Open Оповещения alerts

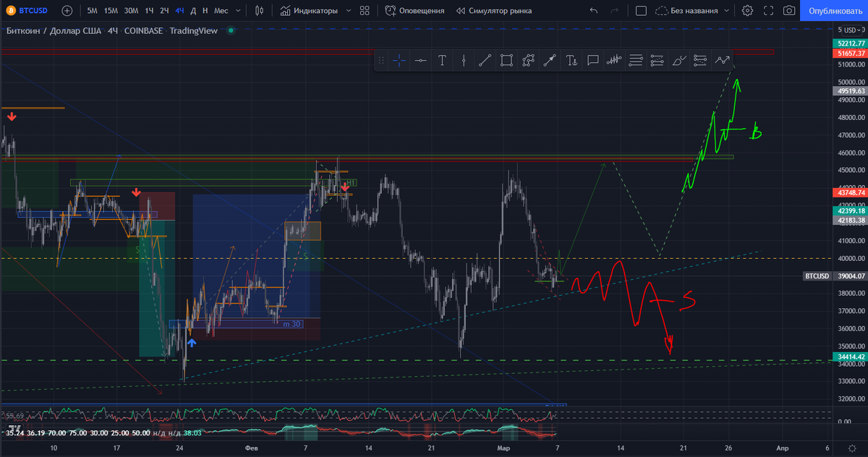(x=414, y=11)
